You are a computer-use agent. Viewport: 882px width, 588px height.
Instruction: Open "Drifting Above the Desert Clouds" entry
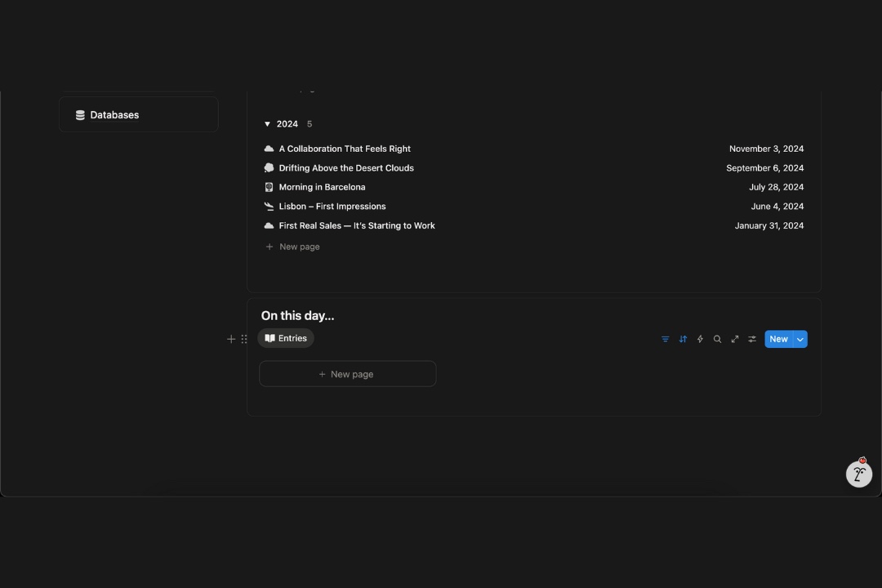coord(346,168)
